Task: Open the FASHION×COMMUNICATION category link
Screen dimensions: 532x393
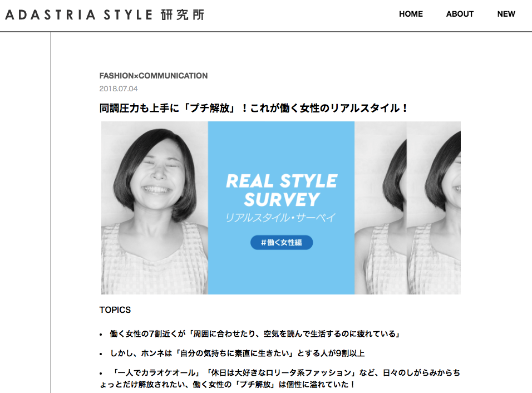Action: point(154,76)
